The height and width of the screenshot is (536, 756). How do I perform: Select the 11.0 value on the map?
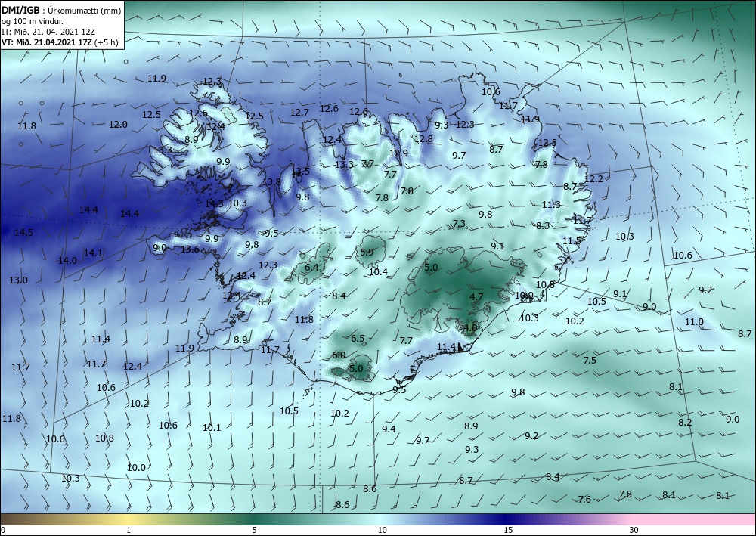click(694, 322)
